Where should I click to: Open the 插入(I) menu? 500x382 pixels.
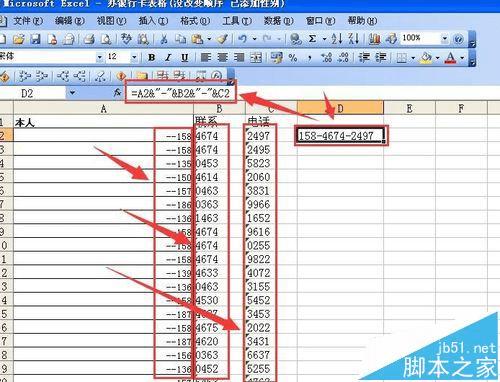click(x=153, y=21)
